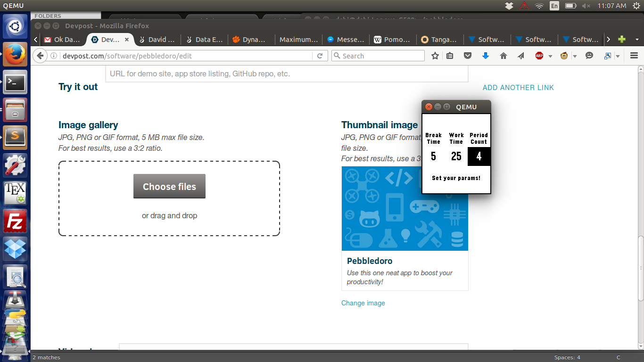Open the Firefox downloads arrow
The width and height of the screenshot is (644, 362).
click(486, 56)
